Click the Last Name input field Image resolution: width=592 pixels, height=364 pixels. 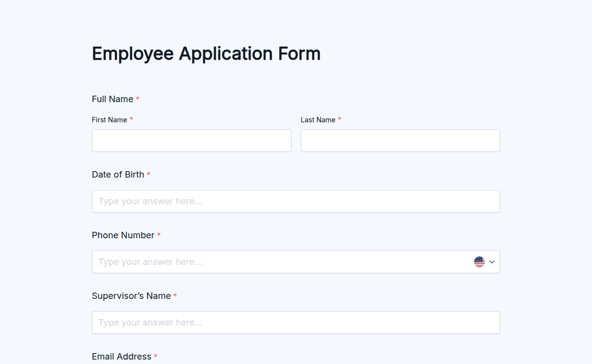click(400, 141)
